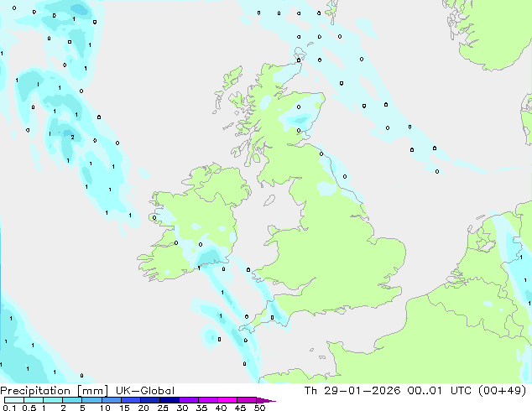Click the precipitation value '2' on the map
Screen dimensions: 532x411
click(x=73, y=138)
